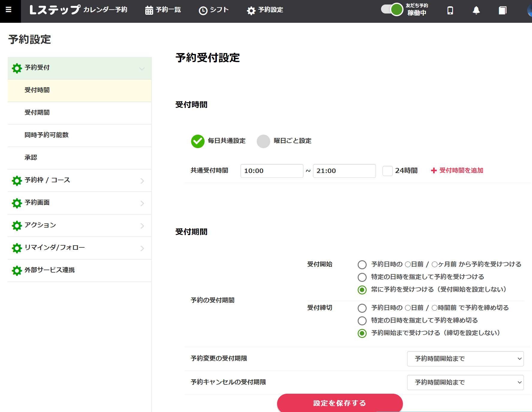
Task: Open 予約変更の受付期限 dropdown
Action: (x=465, y=359)
